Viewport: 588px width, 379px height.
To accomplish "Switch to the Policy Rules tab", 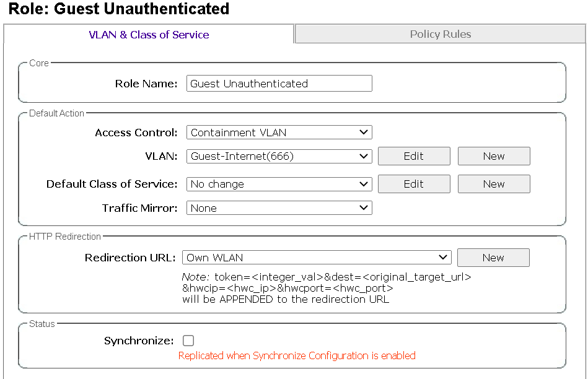I will [x=441, y=34].
